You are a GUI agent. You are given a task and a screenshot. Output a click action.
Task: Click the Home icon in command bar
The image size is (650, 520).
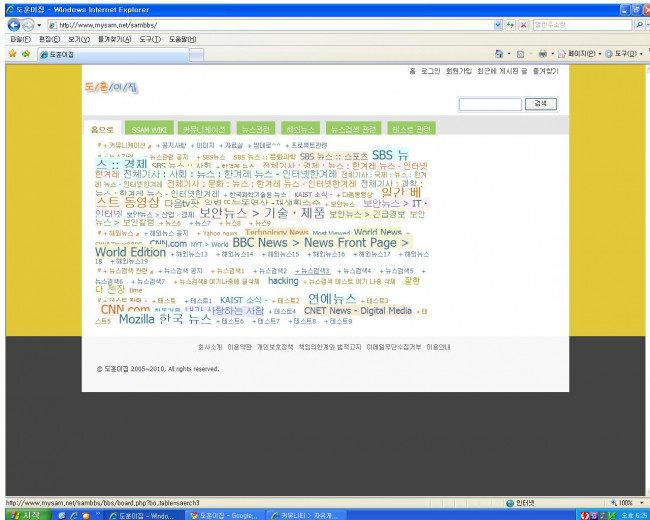498,53
